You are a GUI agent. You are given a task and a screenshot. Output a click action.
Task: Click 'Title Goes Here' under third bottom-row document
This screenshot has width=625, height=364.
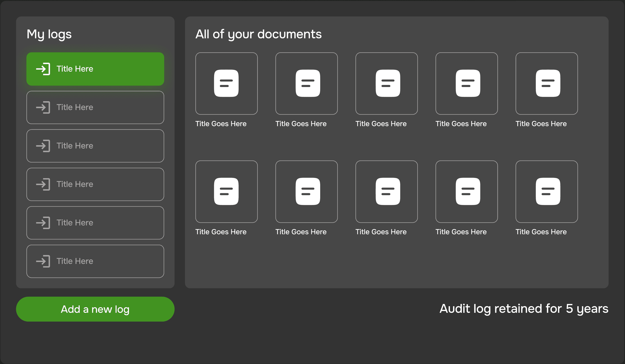[x=381, y=232]
